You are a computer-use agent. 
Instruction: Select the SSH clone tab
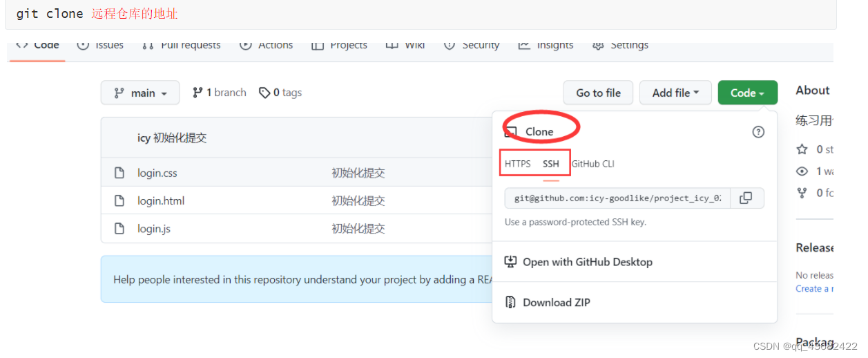point(551,164)
